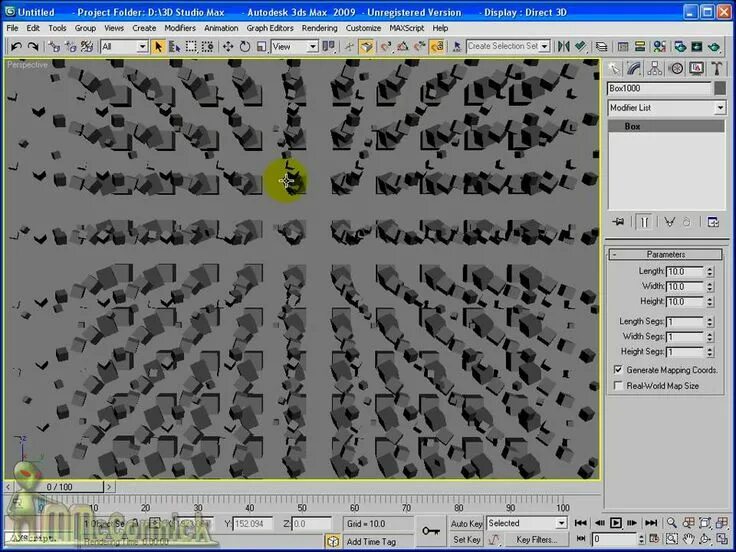Click the Box1000 object name field
Screen dimensions: 736x552
[x=659, y=88]
